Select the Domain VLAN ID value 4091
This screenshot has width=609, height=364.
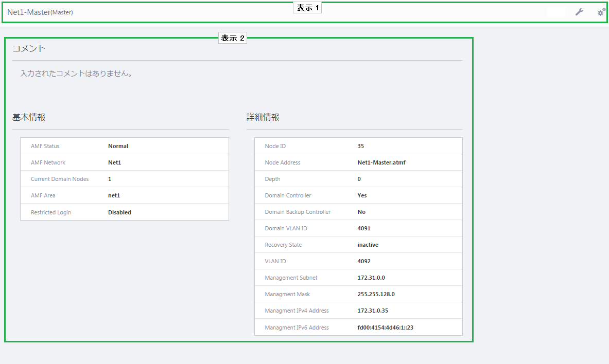[x=364, y=228]
